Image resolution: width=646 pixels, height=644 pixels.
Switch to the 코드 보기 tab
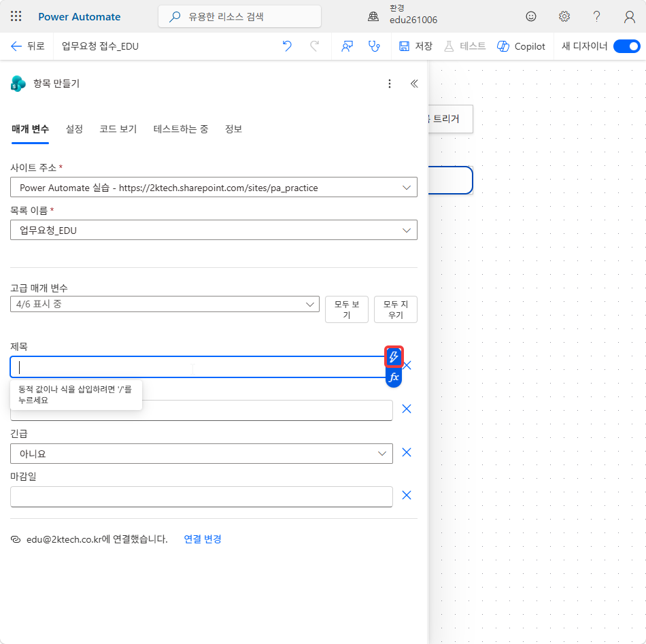coord(118,129)
